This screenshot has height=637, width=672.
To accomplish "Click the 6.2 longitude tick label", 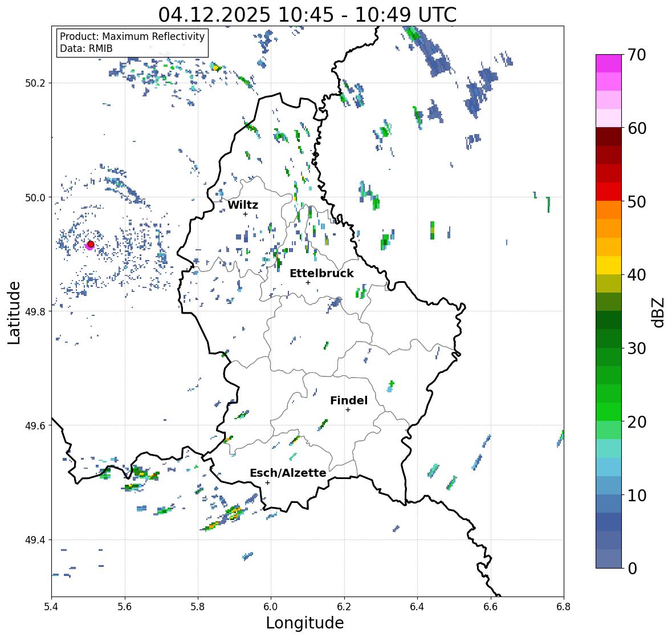I will tap(344, 607).
